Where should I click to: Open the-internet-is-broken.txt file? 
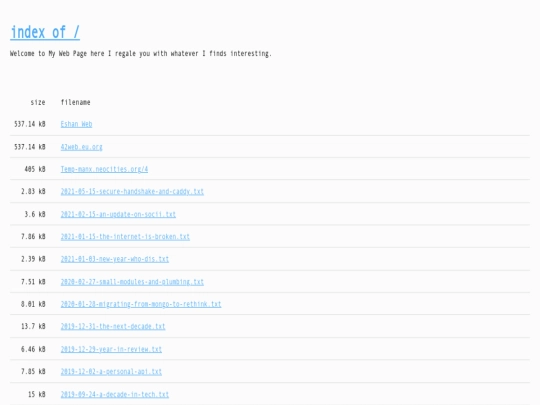point(125,237)
